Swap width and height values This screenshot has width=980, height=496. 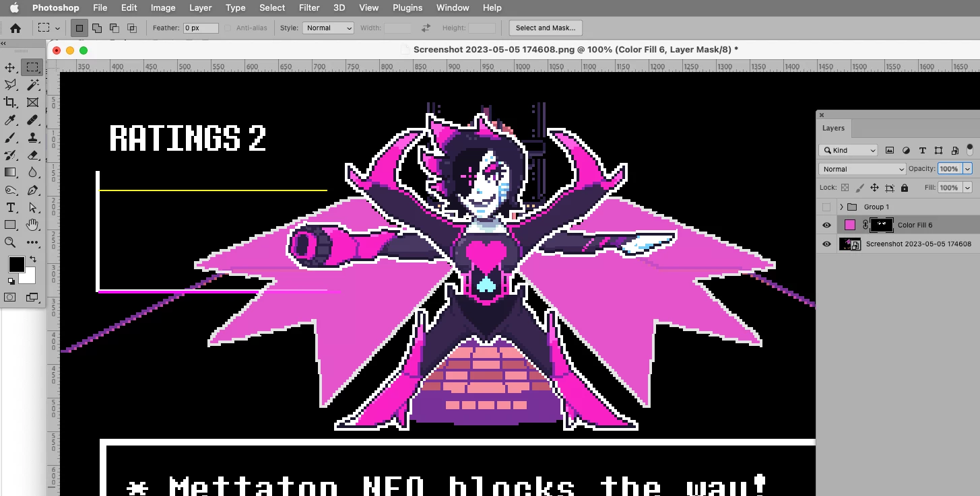[x=426, y=28]
